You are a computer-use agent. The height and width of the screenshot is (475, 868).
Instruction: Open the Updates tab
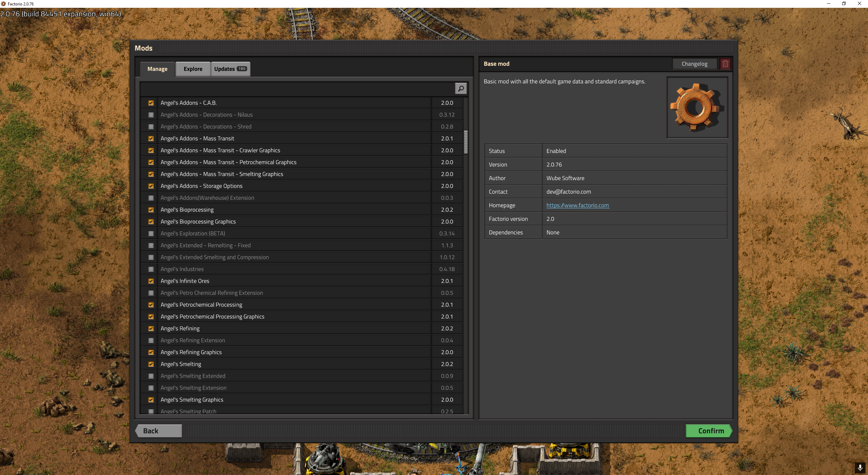(224, 69)
